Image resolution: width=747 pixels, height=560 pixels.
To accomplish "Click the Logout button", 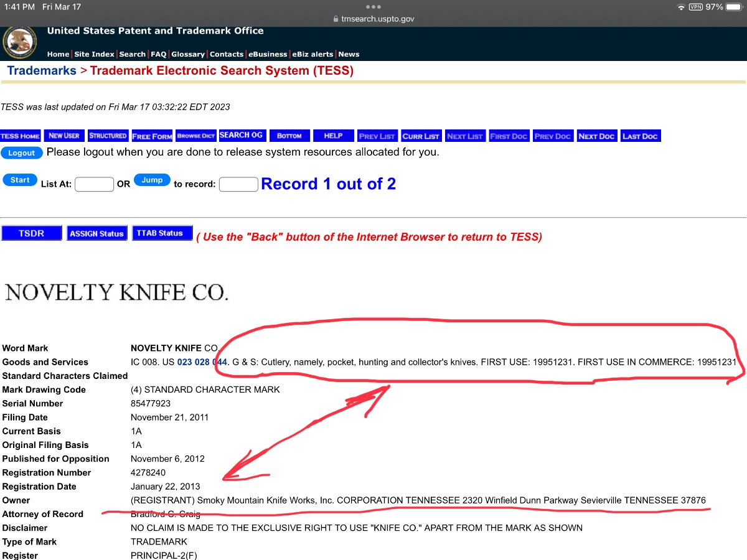I will [x=22, y=152].
